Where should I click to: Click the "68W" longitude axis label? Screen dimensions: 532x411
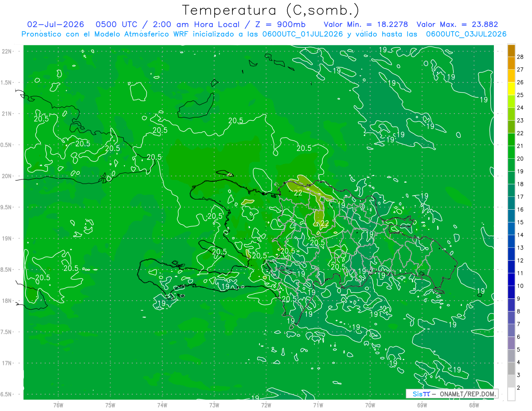(474, 405)
